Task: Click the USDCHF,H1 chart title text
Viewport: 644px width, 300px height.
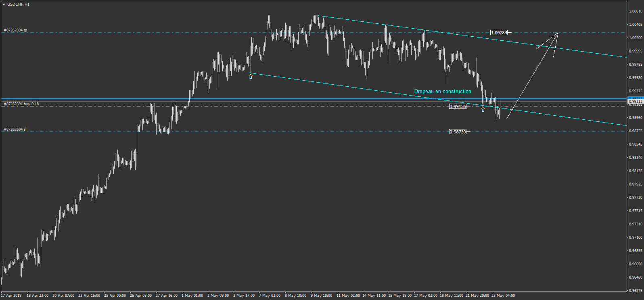Action: pos(19,4)
